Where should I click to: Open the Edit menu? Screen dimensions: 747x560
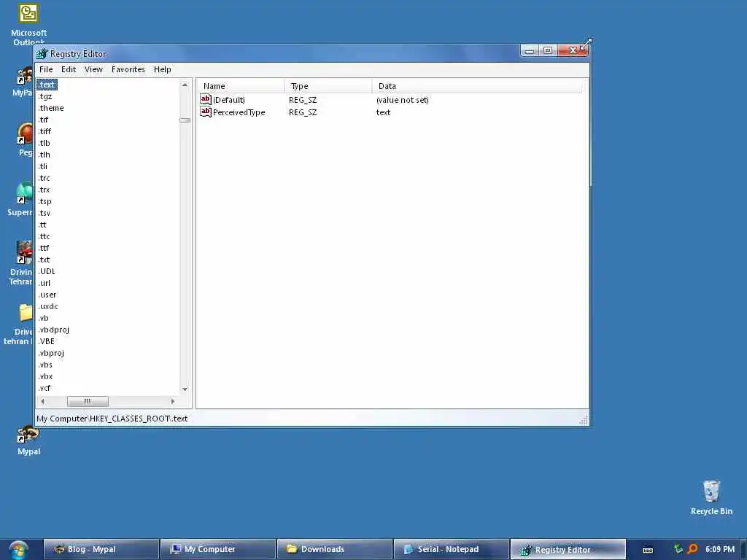pos(68,69)
